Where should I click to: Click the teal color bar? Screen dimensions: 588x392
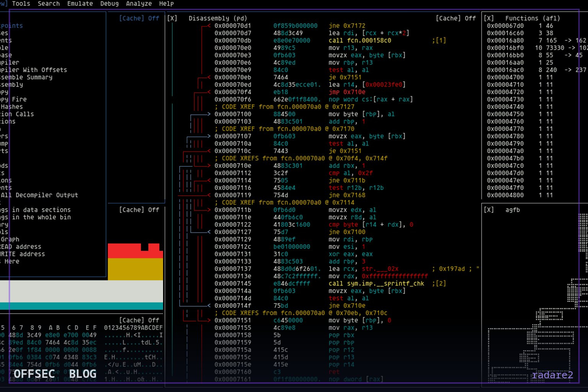pyautogui.click(x=82, y=306)
